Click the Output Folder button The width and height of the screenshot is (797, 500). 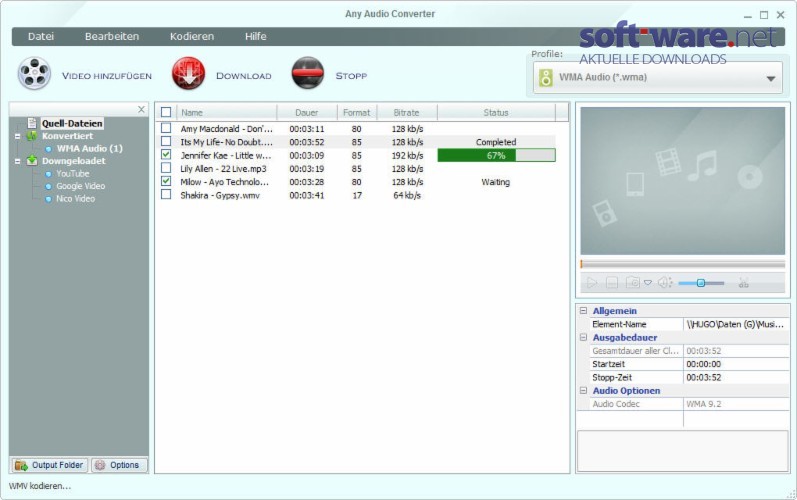pyautogui.click(x=50, y=465)
